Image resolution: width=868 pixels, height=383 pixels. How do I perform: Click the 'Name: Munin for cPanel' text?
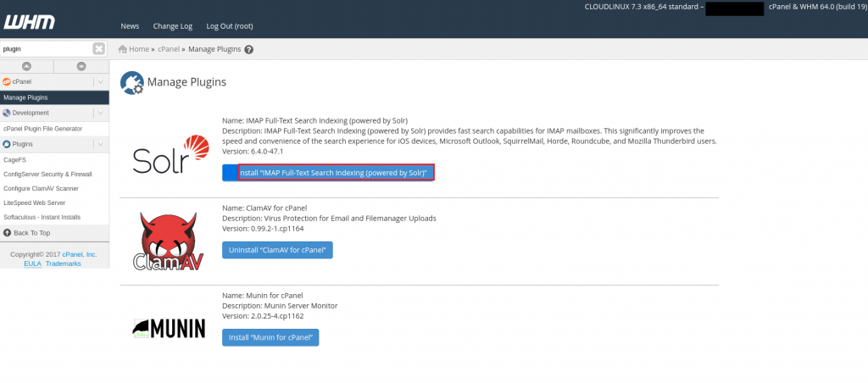263,296
